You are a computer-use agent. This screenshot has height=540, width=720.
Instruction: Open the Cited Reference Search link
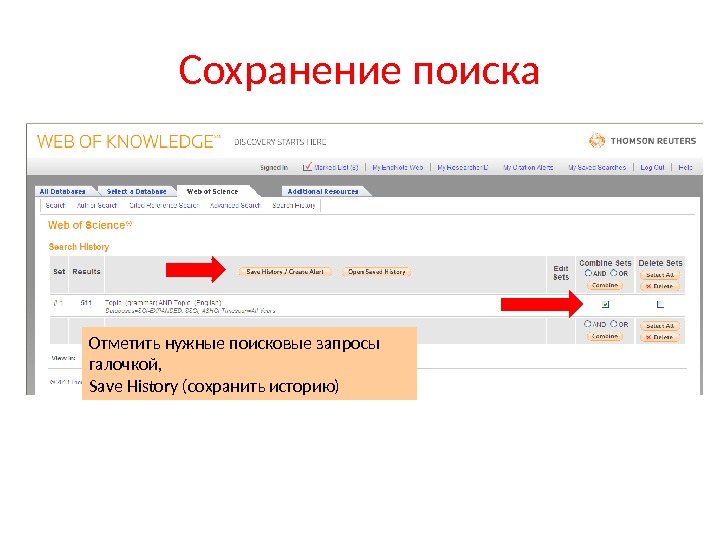tap(164, 205)
